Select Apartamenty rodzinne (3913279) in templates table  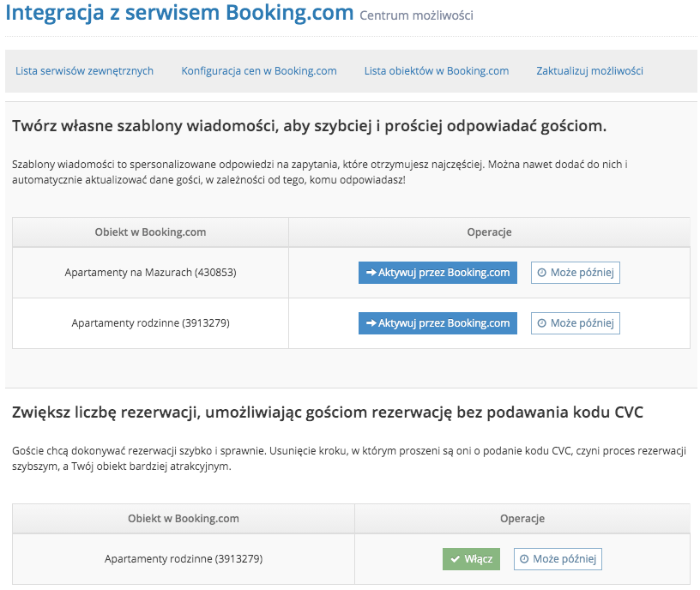coord(150,323)
